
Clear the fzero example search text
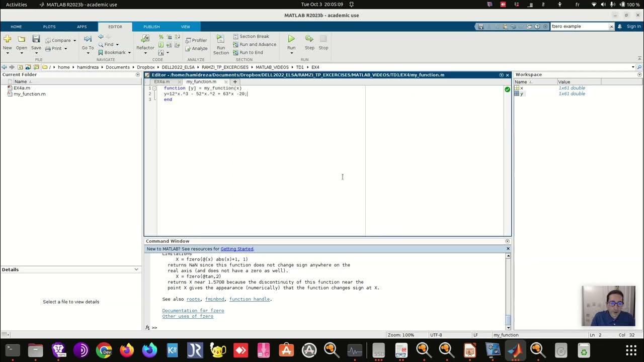click(612, 26)
